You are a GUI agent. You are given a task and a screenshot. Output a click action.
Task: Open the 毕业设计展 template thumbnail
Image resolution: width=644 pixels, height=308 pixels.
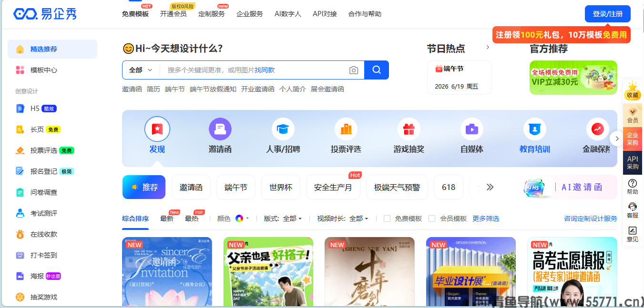[x=471, y=272]
